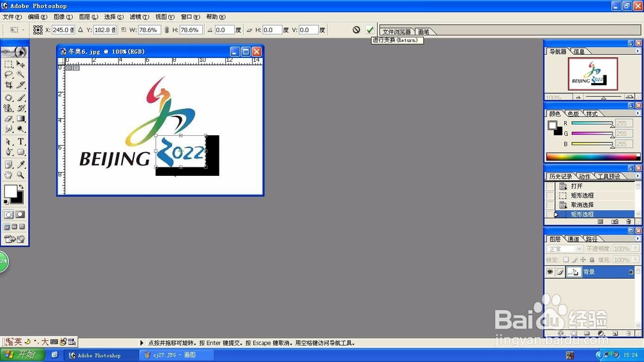The width and height of the screenshot is (644, 362).
Task: Select the Crop tool
Action: click(8, 85)
